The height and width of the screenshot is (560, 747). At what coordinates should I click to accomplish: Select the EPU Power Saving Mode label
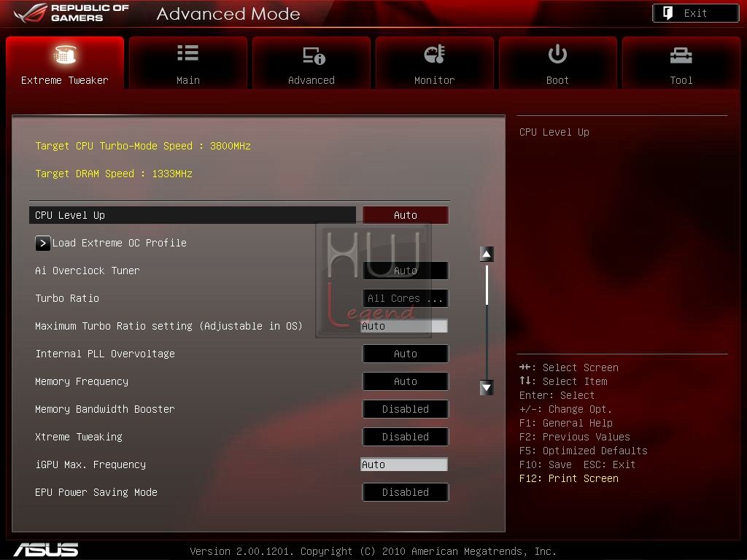click(x=96, y=492)
